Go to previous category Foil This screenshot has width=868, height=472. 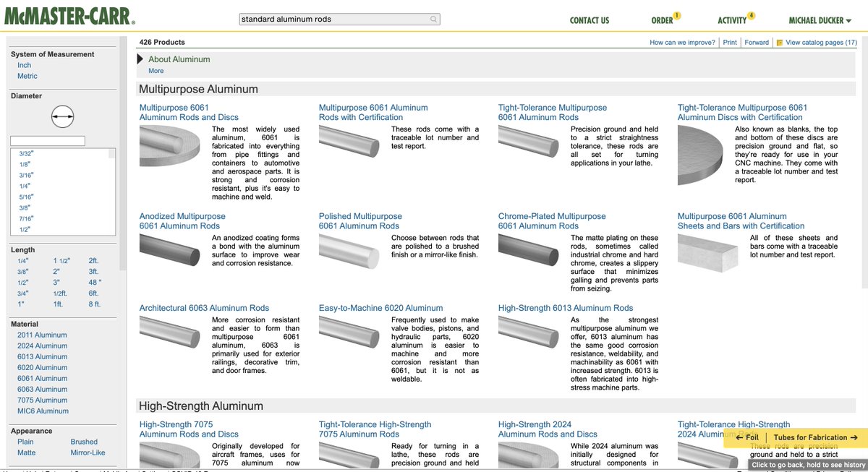click(747, 437)
